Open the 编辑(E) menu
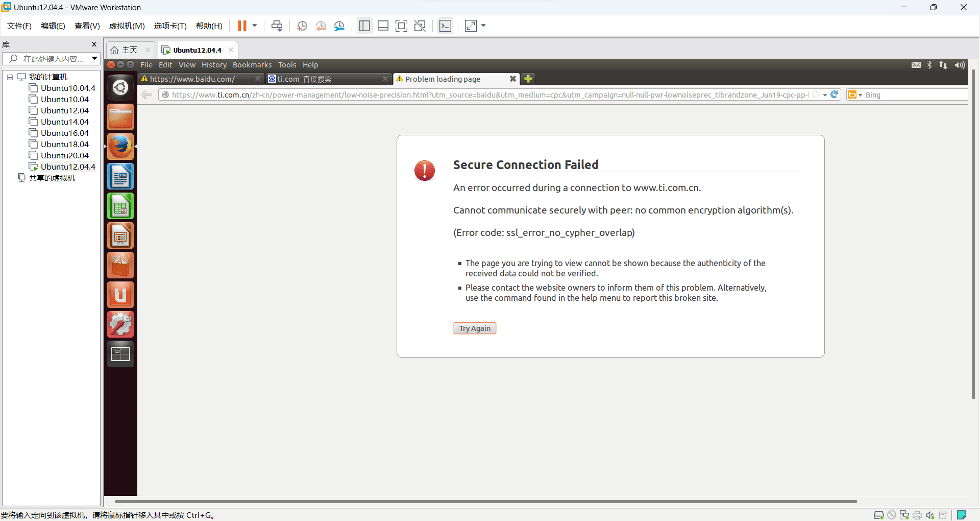 click(53, 26)
